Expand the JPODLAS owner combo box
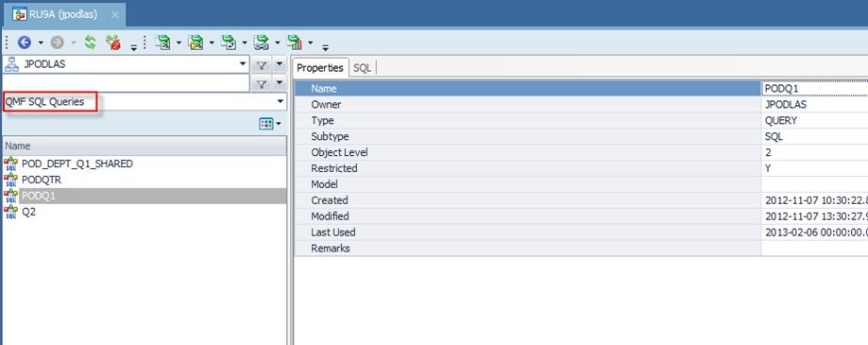868x345 pixels. (243, 64)
